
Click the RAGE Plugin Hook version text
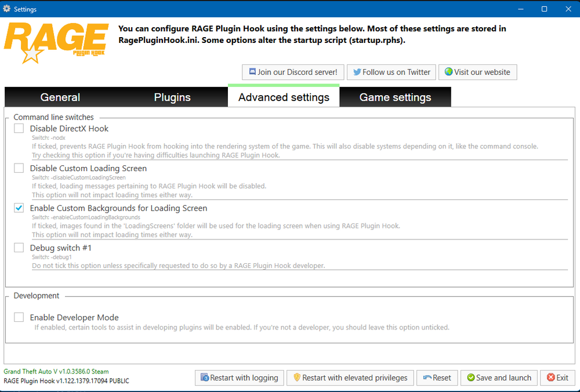(67, 380)
